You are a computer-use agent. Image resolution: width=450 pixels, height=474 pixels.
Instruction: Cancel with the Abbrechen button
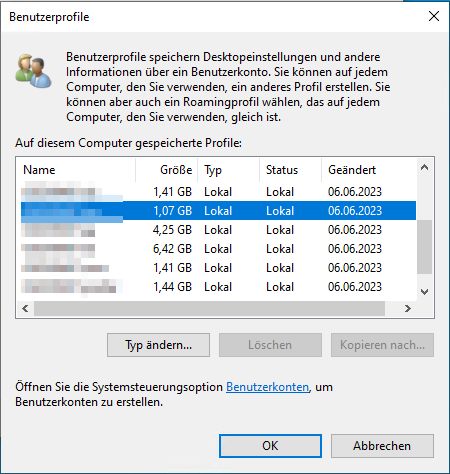[382, 446]
